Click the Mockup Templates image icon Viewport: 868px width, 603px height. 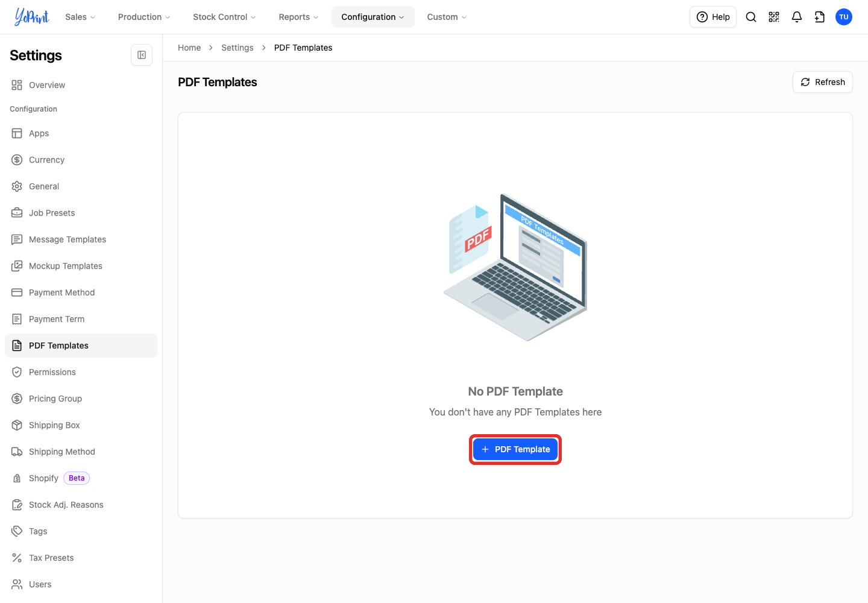(17, 266)
